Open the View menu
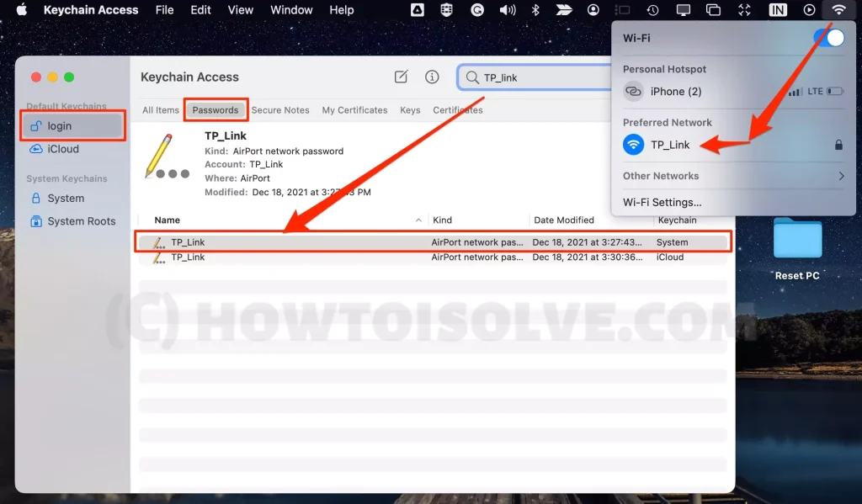Screen dimensions: 862x504 tap(240, 10)
